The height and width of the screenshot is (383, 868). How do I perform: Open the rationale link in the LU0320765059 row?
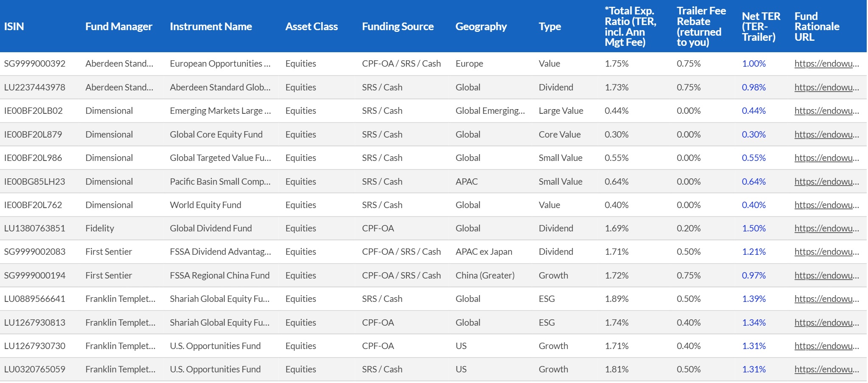tap(826, 369)
